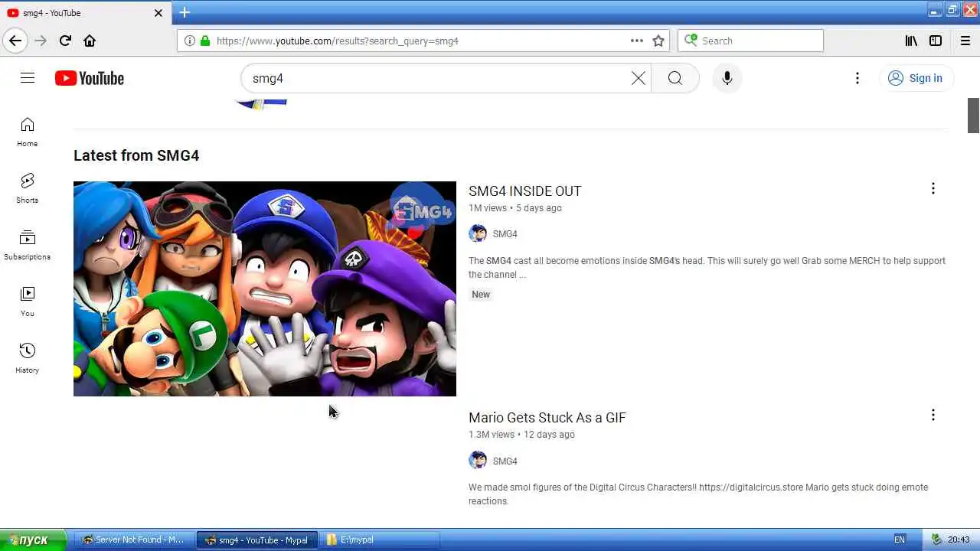Open History in the sidebar
The height and width of the screenshot is (551, 980).
click(x=28, y=358)
